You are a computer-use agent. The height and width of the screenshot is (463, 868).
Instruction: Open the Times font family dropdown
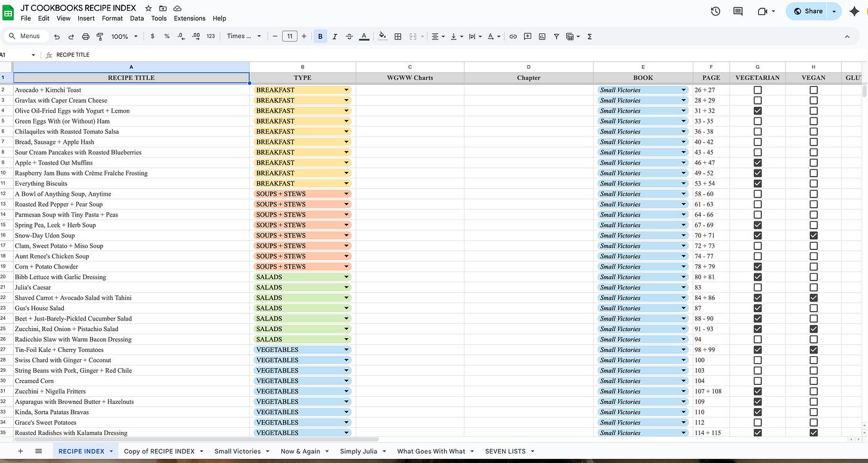244,36
